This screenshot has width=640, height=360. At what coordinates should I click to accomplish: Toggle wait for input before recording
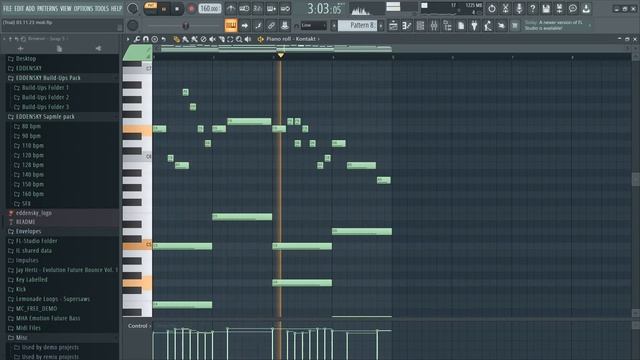[x=244, y=9]
